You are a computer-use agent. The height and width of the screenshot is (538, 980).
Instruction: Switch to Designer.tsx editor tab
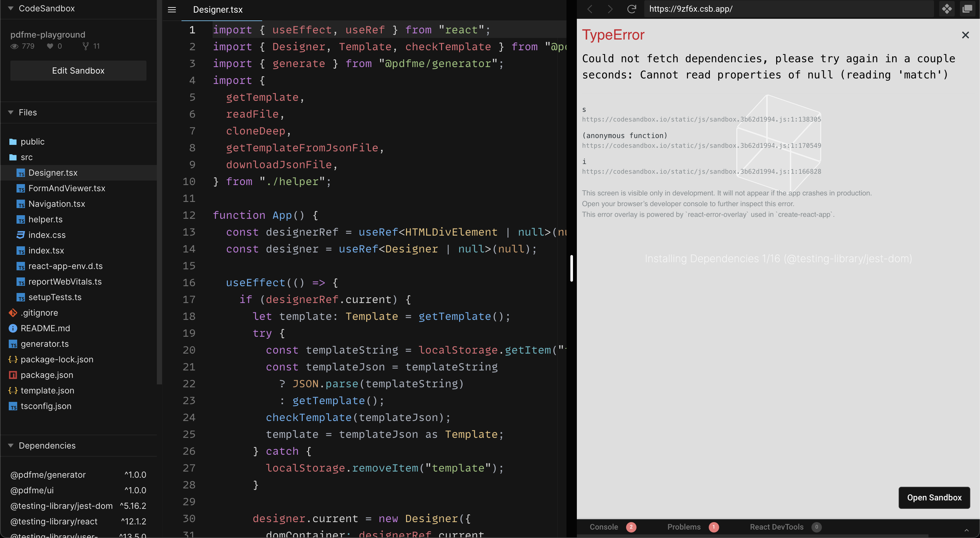click(x=218, y=9)
